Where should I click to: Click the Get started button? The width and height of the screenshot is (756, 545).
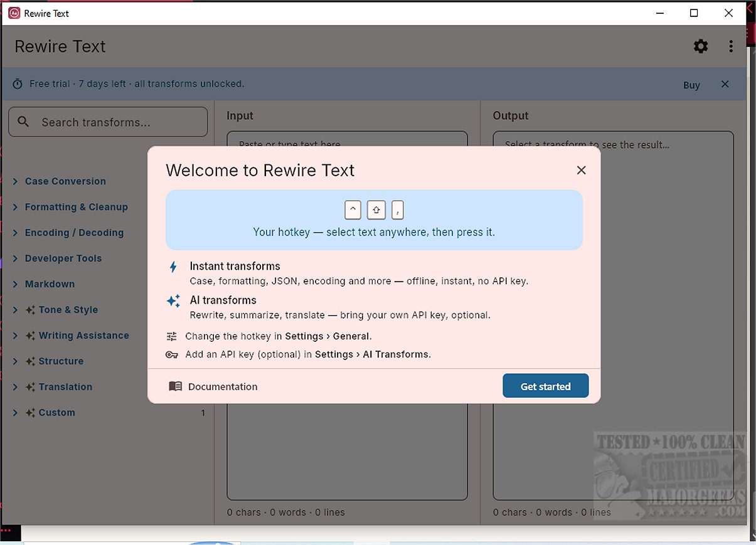tap(545, 386)
